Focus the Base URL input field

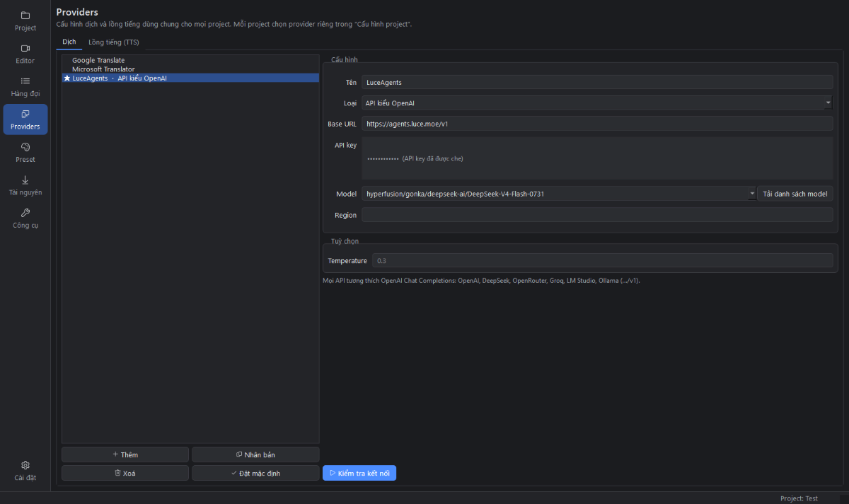597,124
